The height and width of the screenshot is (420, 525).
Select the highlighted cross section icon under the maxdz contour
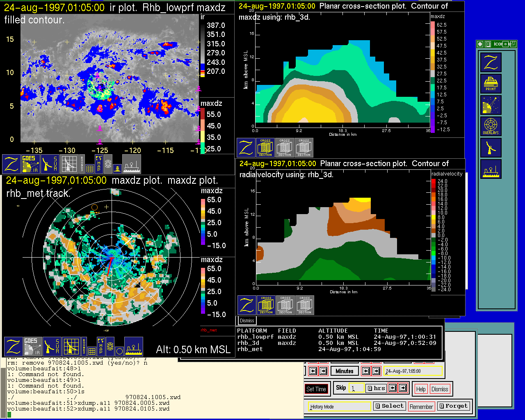[265, 148]
